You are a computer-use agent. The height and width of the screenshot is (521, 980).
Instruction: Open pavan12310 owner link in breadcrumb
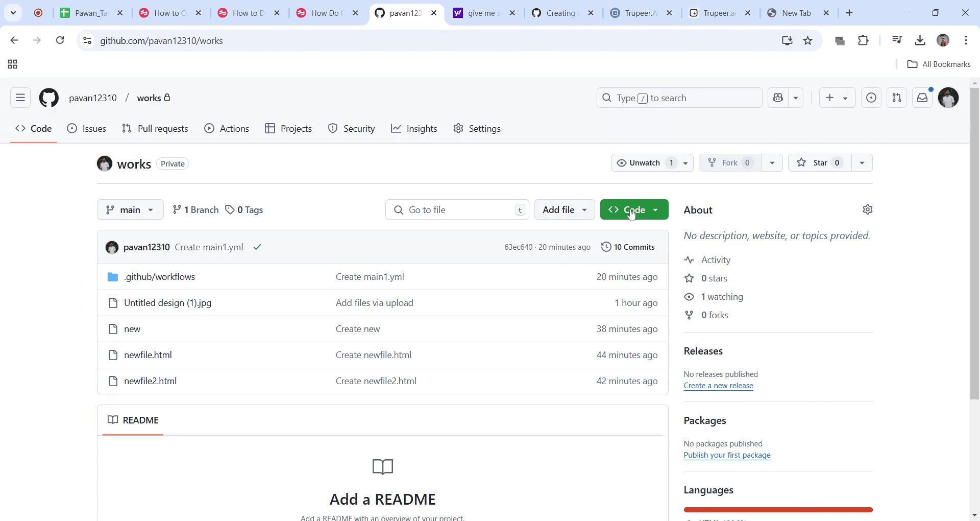(93, 98)
